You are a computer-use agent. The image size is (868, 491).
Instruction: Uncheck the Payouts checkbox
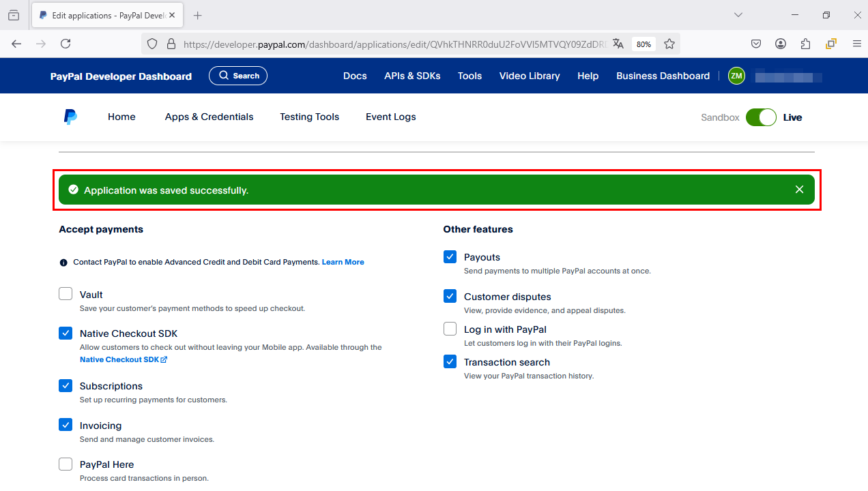click(450, 256)
